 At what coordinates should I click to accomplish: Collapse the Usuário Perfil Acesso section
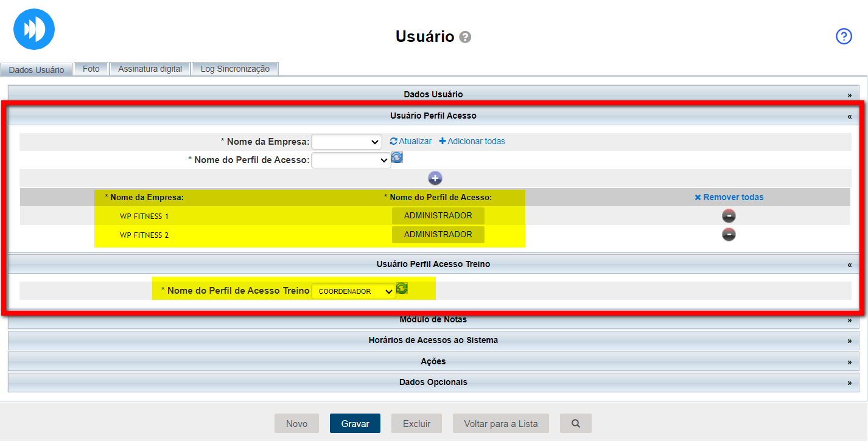coord(849,116)
